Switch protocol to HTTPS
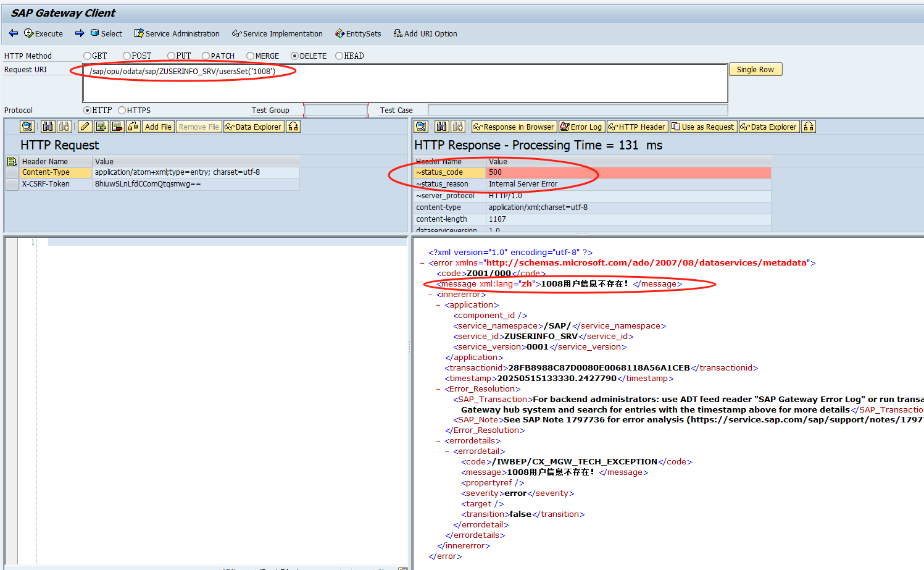Screen dimensions: 924x570 click(122, 110)
